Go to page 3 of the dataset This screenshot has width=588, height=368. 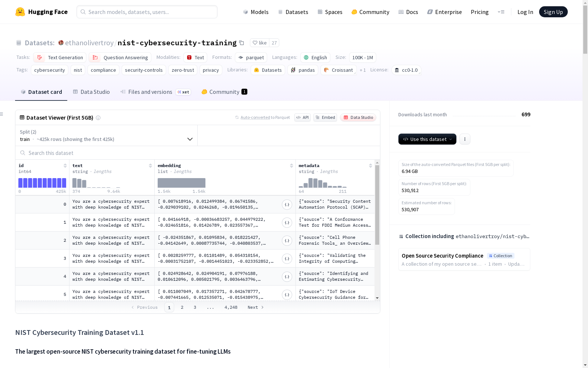click(195, 307)
